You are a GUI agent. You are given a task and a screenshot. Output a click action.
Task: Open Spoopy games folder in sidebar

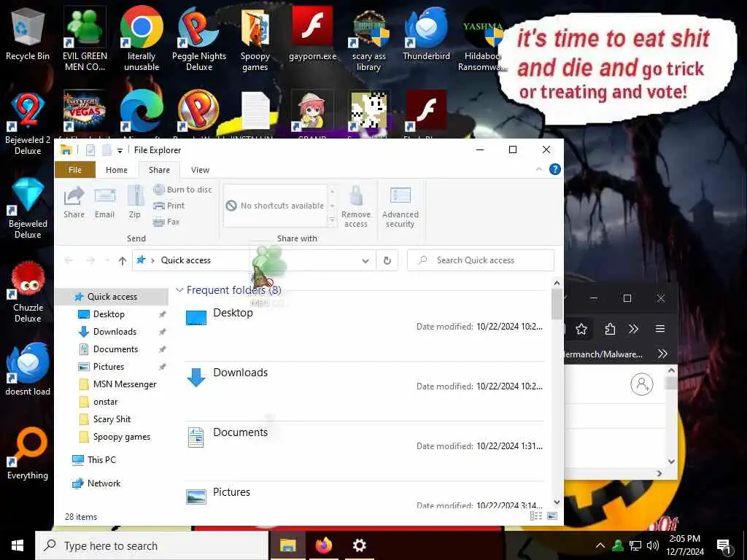click(x=122, y=437)
